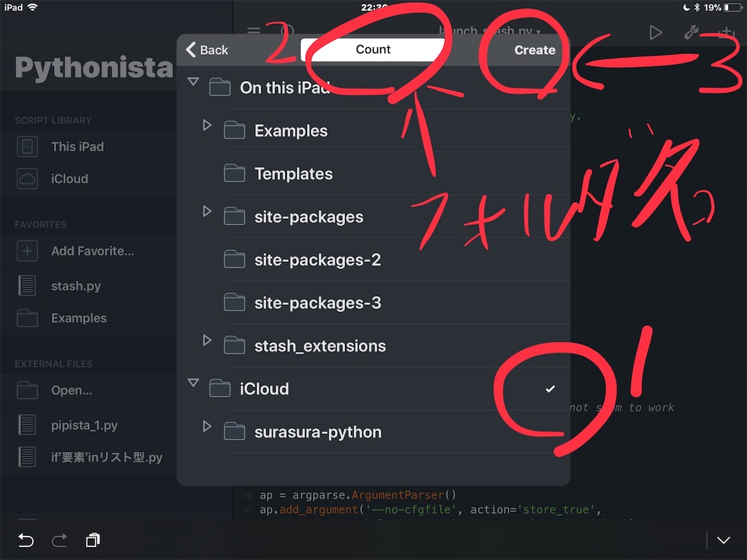Open the wrench tools menu

coord(692,32)
